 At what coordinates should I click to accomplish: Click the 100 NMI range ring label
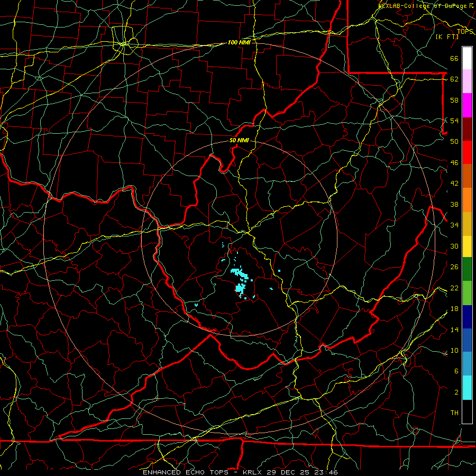point(239,42)
